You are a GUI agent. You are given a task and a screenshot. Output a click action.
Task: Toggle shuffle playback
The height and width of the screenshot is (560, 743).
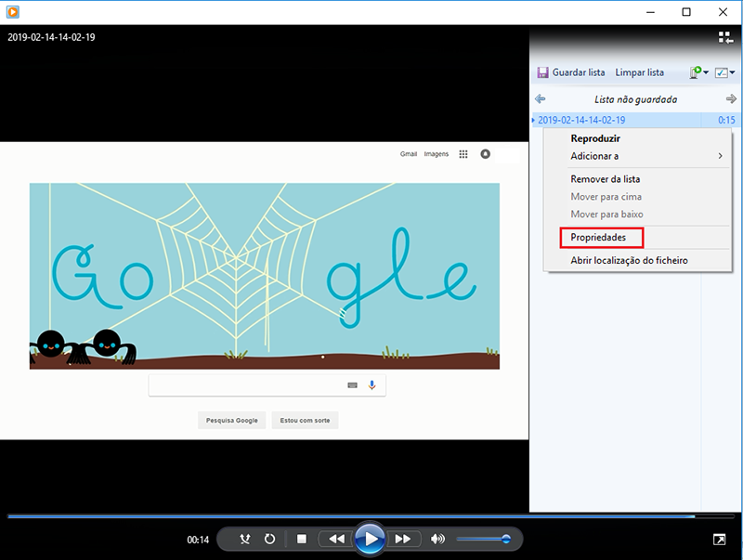pos(245,539)
